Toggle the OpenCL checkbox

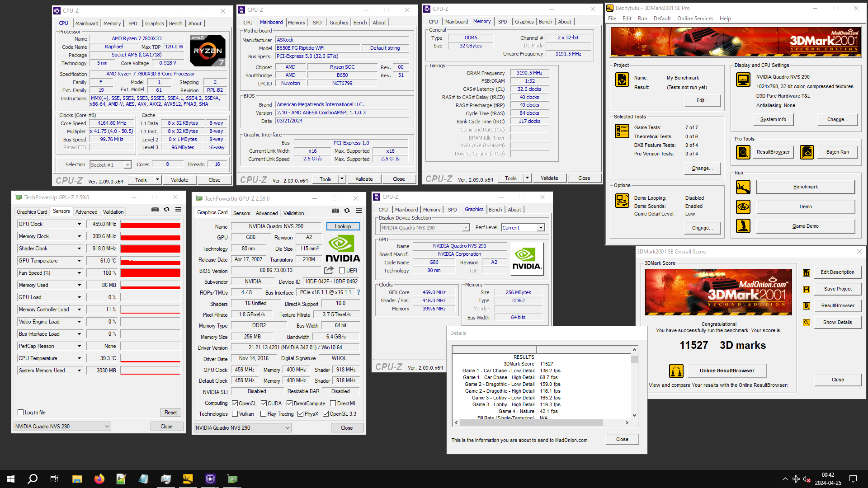point(235,404)
